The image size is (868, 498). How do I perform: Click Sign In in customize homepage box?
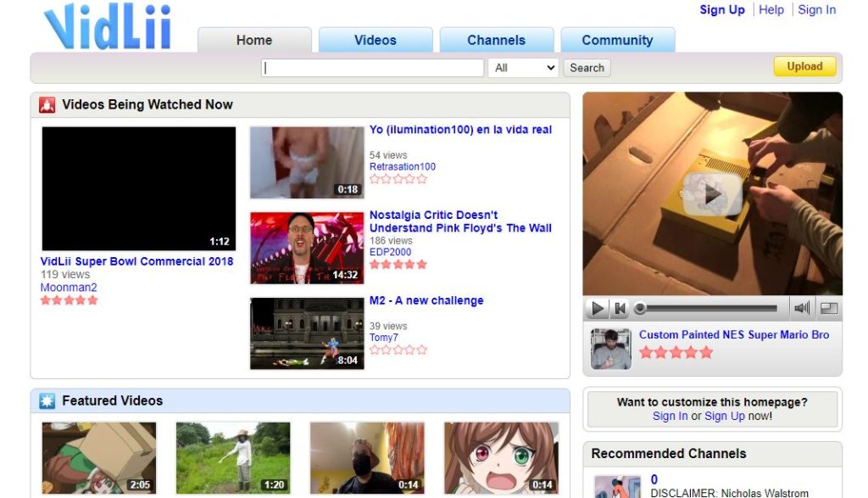click(x=670, y=416)
